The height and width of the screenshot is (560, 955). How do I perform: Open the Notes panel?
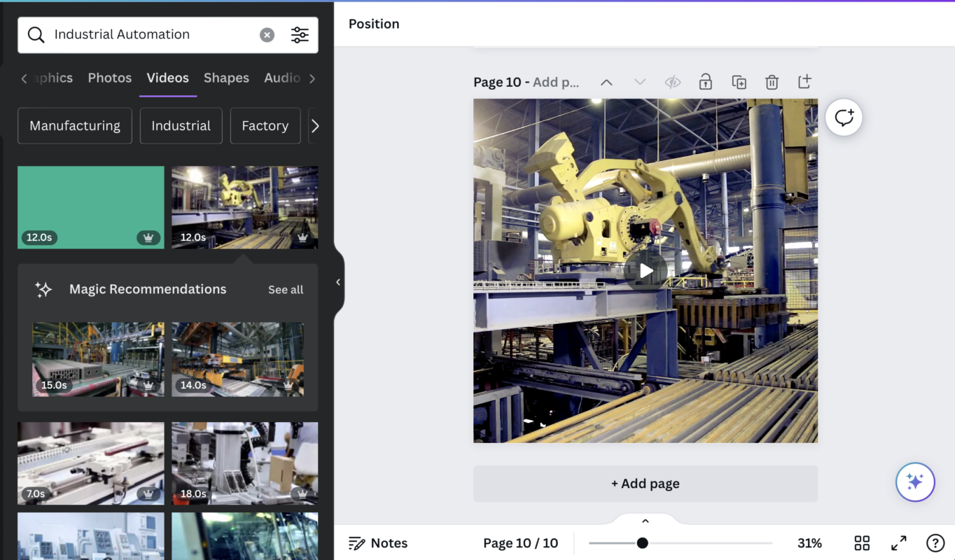tap(378, 542)
